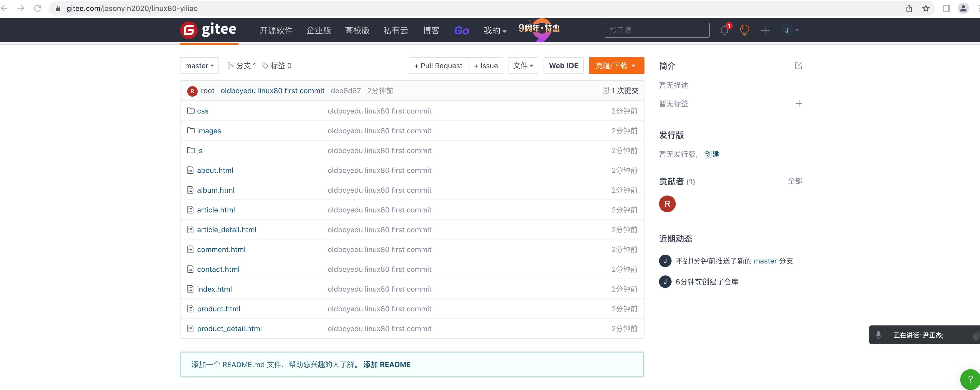Viewport: 980px width, 390px height.
Task: Click the orange lightbulb icon in header
Action: coord(745,30)
